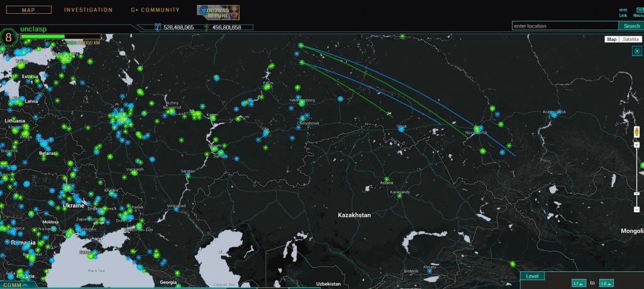
Task: Select the Map view type
Action: point(611,39)
